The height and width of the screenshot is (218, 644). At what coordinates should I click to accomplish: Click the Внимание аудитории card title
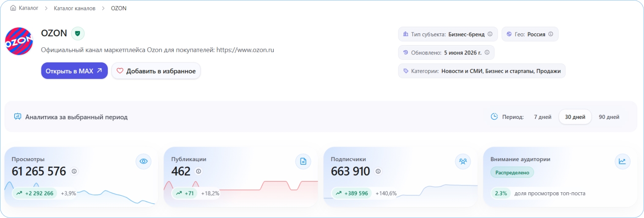coord(520,159)
